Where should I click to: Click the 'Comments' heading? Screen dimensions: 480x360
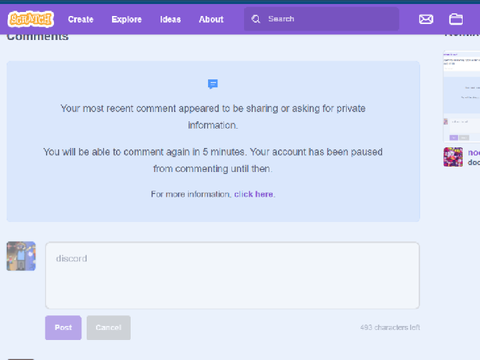click(38, 37)
